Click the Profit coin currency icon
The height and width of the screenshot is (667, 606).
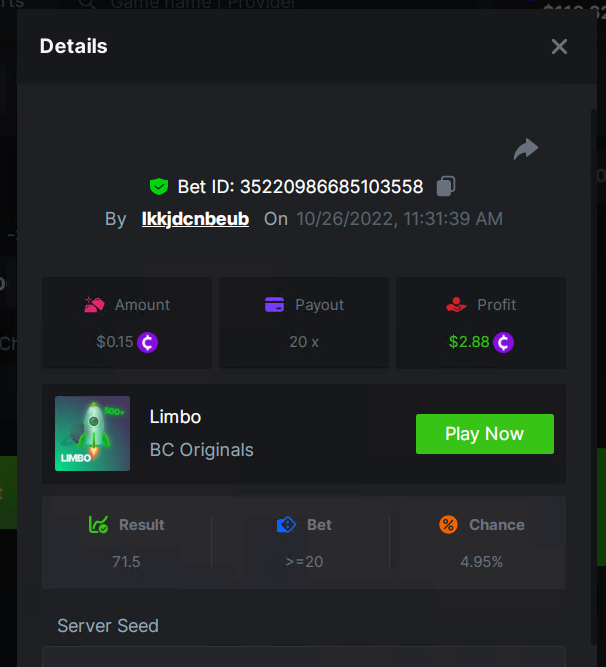pos(503,342)
